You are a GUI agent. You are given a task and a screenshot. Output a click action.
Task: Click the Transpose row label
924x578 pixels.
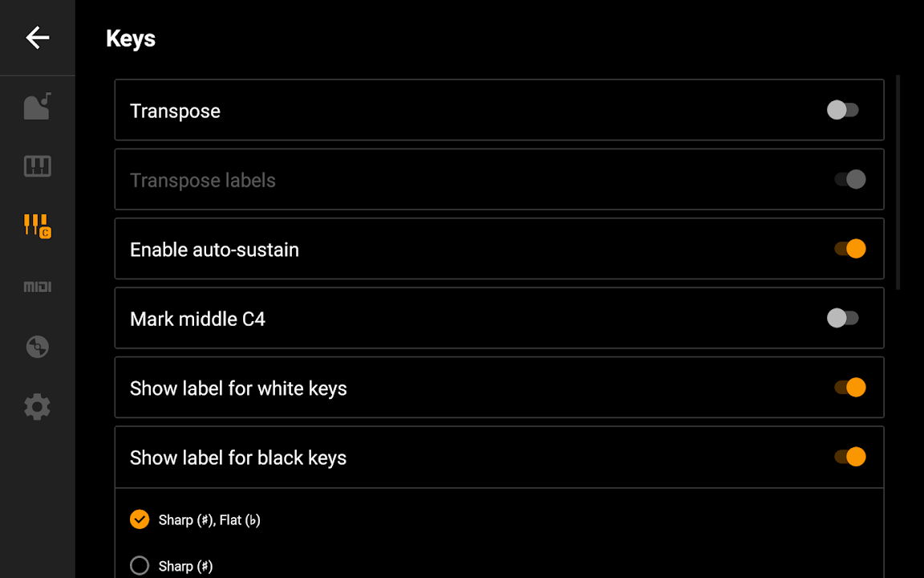click(x=175, y=111)
